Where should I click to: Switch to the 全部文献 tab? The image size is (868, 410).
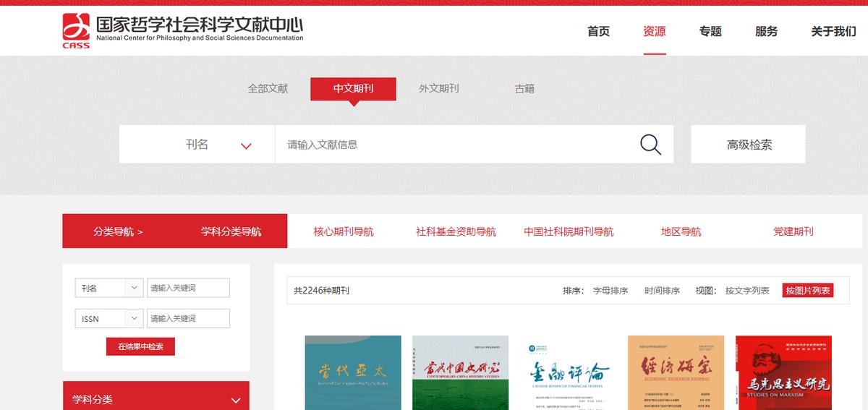pos(268,88)
